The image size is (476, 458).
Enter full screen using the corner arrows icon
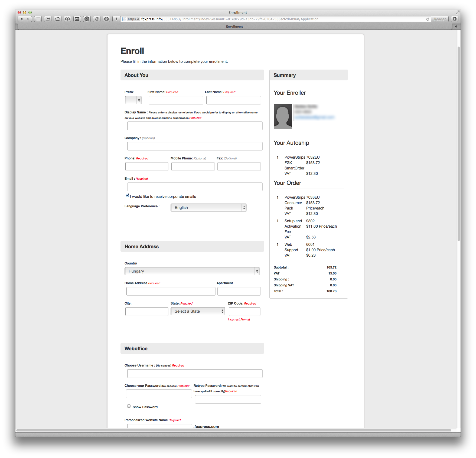click(457, 12)
